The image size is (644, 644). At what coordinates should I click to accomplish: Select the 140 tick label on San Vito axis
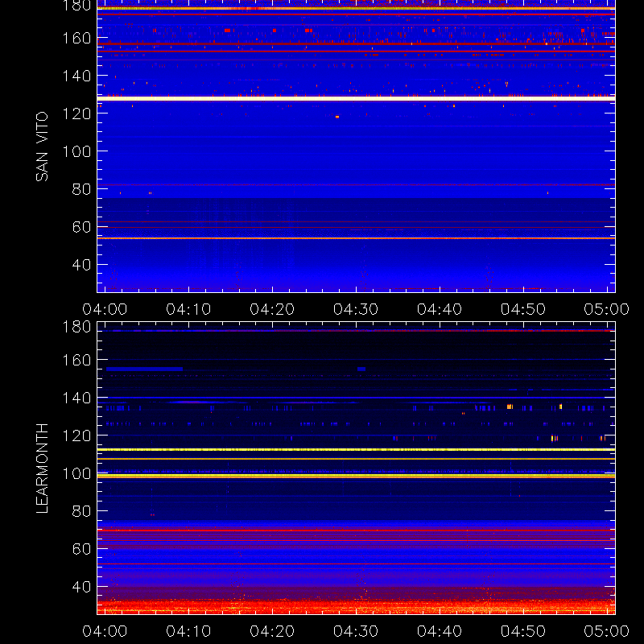click(x=76, y=76)
